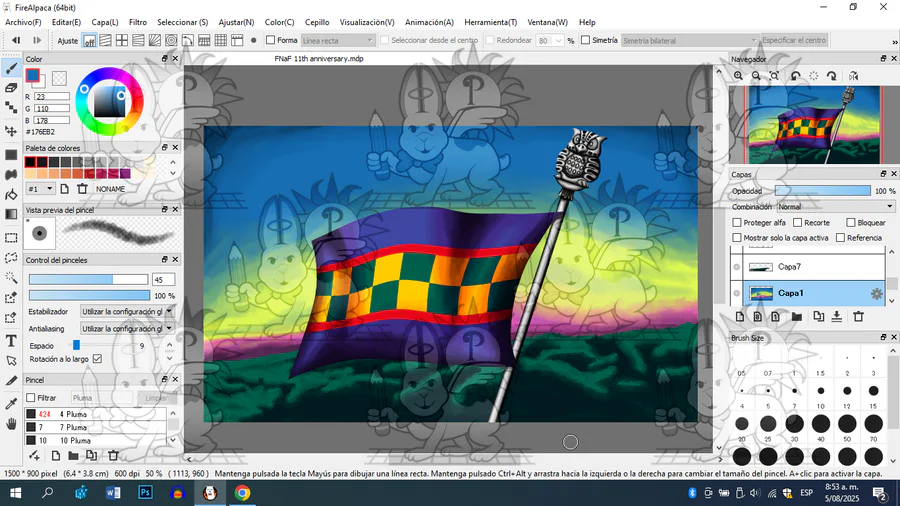Screen dimensions: 900x506
Task: Toggle the Bloquear checkbox
Action: (x=851, y=223)
